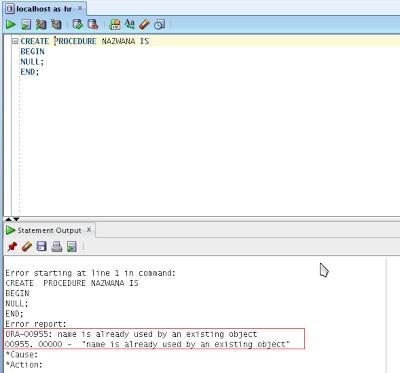Click on the NULL; line in the editor
400x373 pixels.
click(32, 62)
